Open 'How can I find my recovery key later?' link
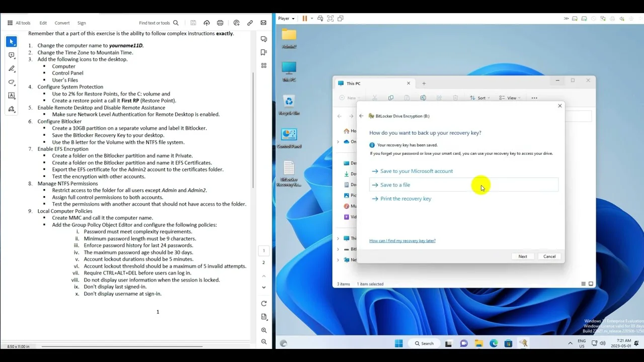644x362 pixels. 402,241
